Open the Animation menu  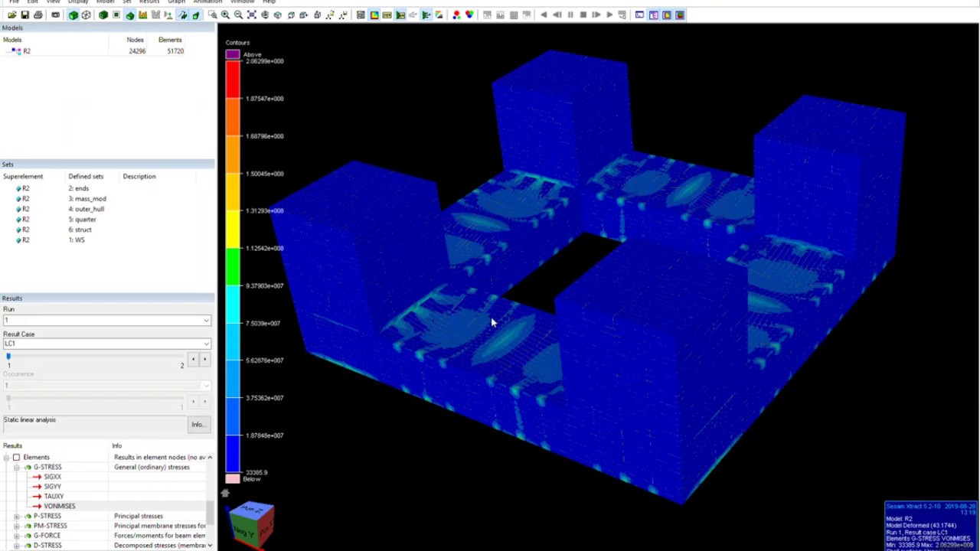pyautogui.click(x=207, y=2)
